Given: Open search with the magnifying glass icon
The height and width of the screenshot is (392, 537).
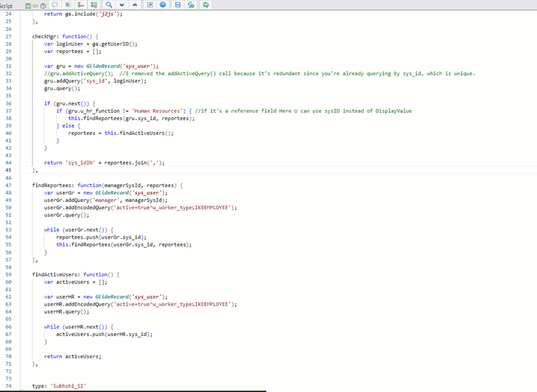Looking at the screenshot, I should pyautogui.click(x=108, y=5).
